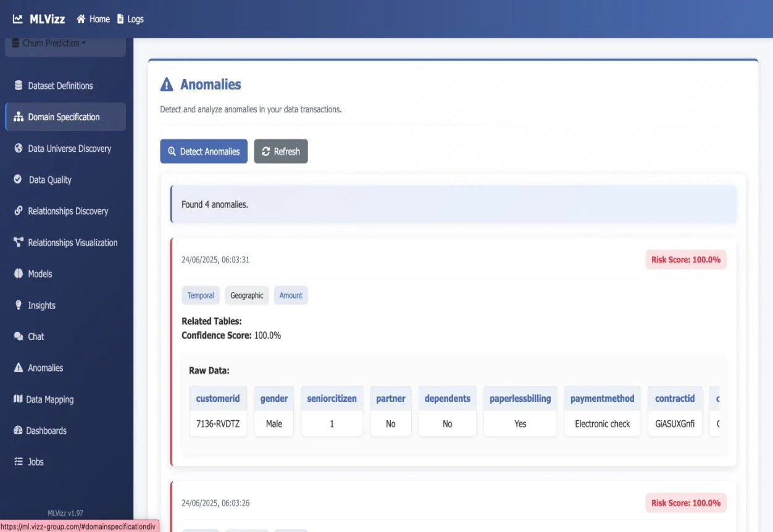
Task: Click the GiASUXGnfi contract id cell
Action: [675, 424]
